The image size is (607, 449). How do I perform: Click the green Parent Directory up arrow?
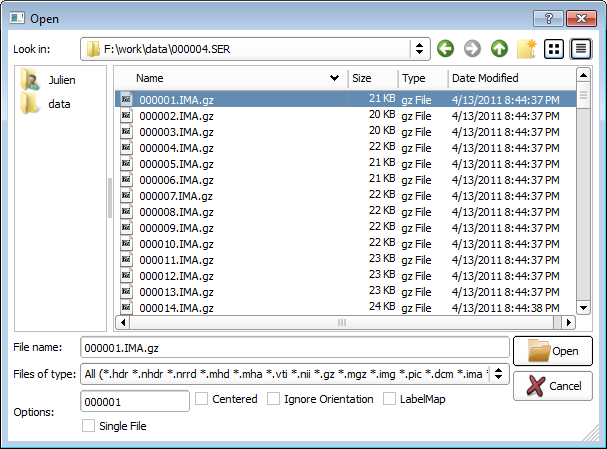pos(499,48)
